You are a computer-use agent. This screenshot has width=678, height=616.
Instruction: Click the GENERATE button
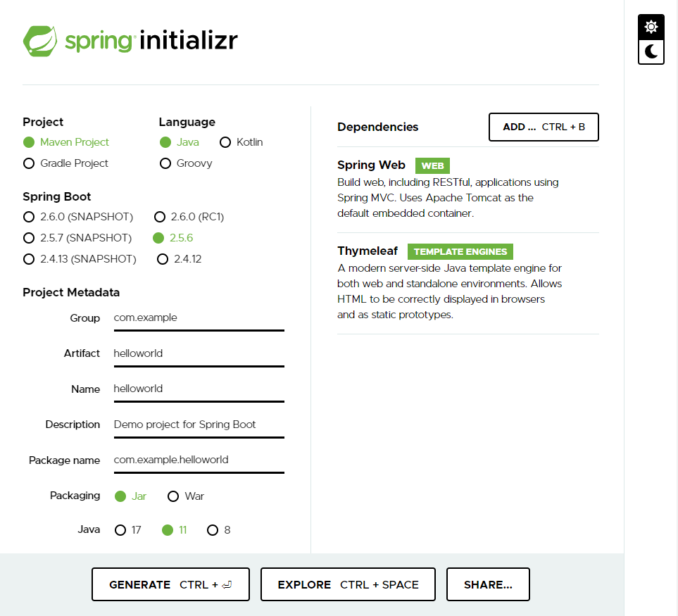click(170, 584)
